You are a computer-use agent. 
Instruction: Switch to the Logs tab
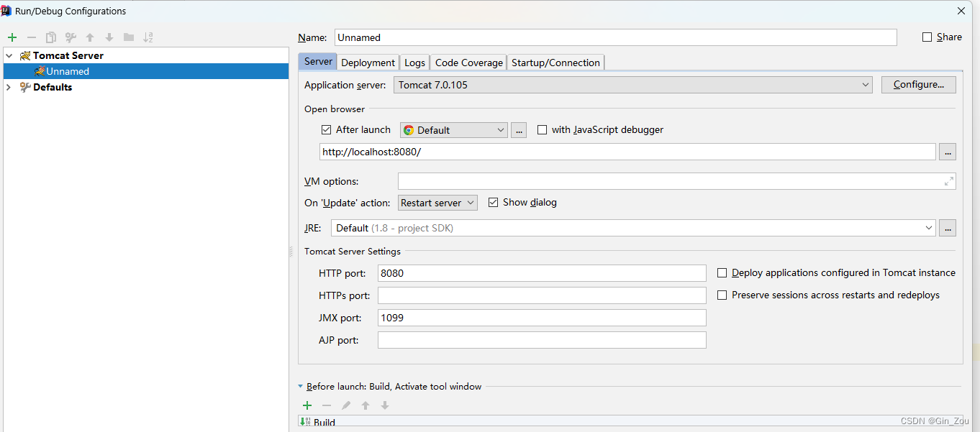(415, 63)
